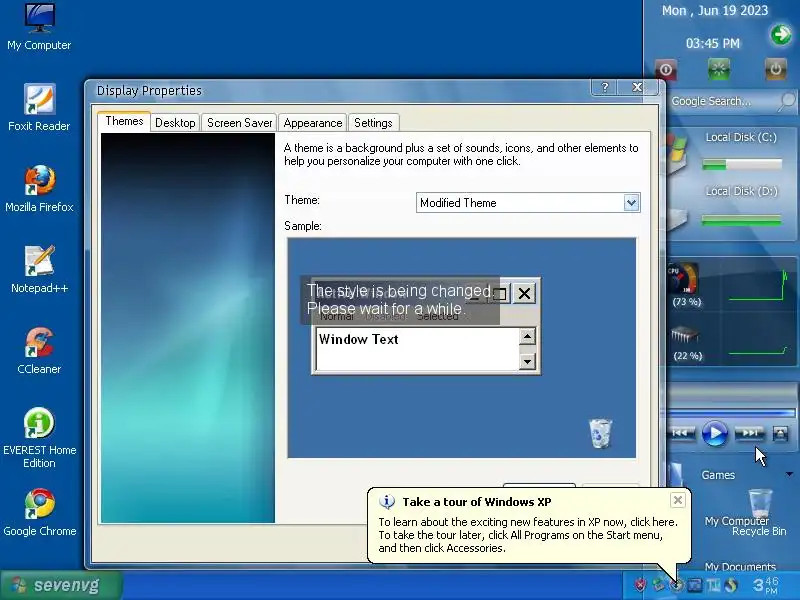This screenshot has width=800, height=600.
Task: Click the TM tray icon
Action: [x=713, y=585]
